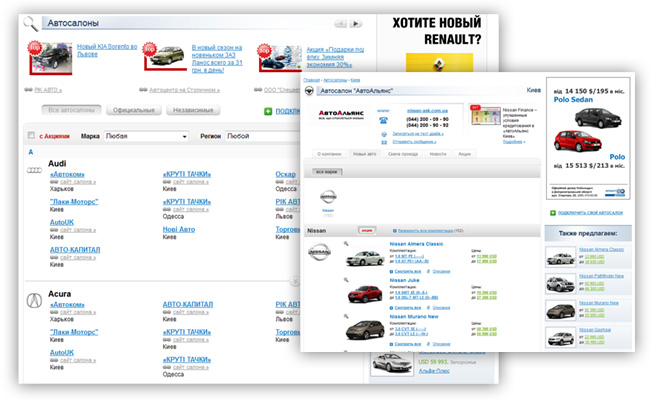This screenshot has height=400, width=660.
Task: Click Главная in the breadcrumb
Action: [311, 80]
